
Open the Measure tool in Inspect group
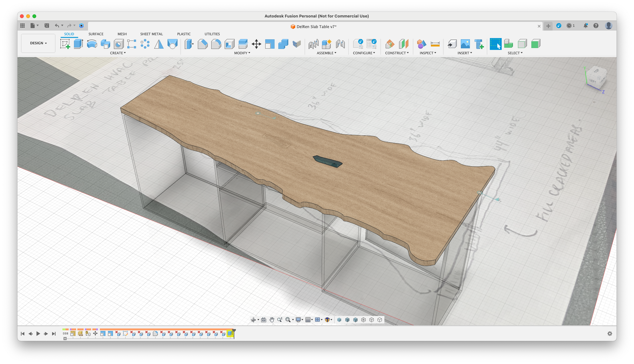[x=435, y=44]
